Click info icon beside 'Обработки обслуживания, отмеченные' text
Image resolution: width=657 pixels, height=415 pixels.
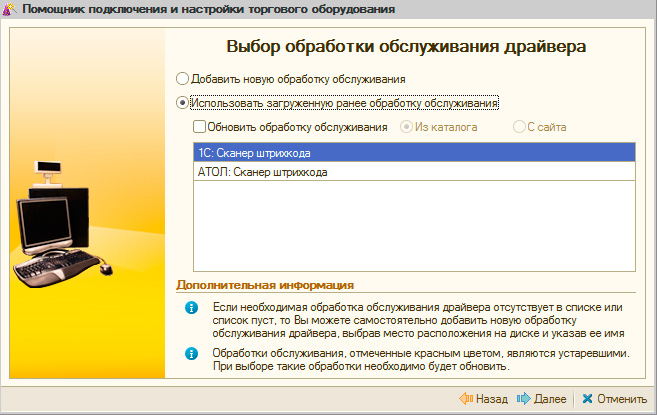tap(191, 354)
